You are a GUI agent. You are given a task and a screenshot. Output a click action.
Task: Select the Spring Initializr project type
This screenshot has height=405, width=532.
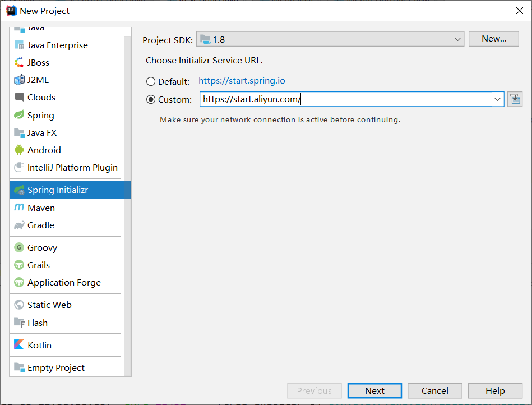58,190
